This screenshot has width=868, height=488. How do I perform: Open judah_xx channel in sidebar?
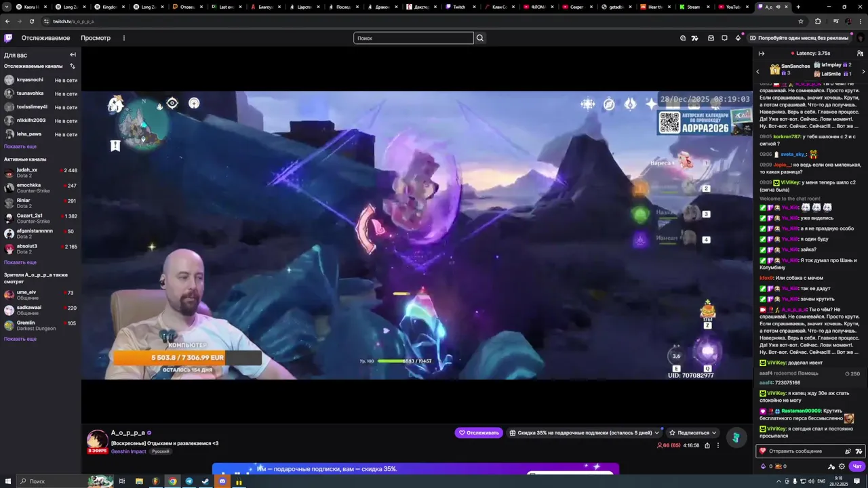pyautogui.click(x=41, y=172)
